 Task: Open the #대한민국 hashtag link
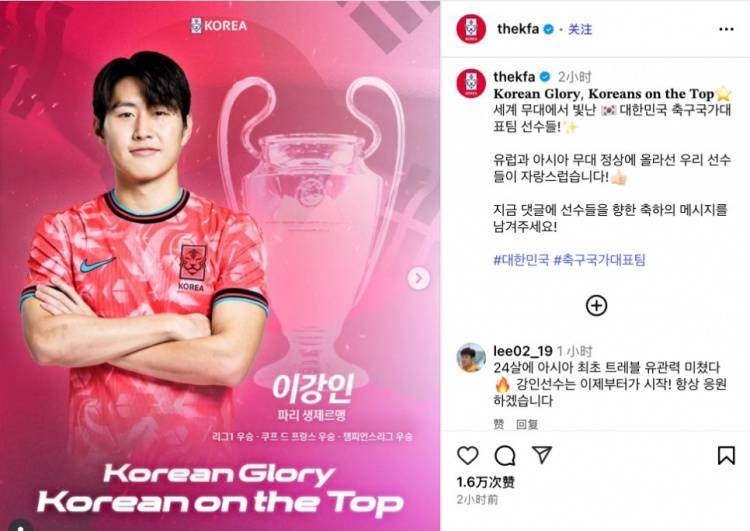coord(521,260)
